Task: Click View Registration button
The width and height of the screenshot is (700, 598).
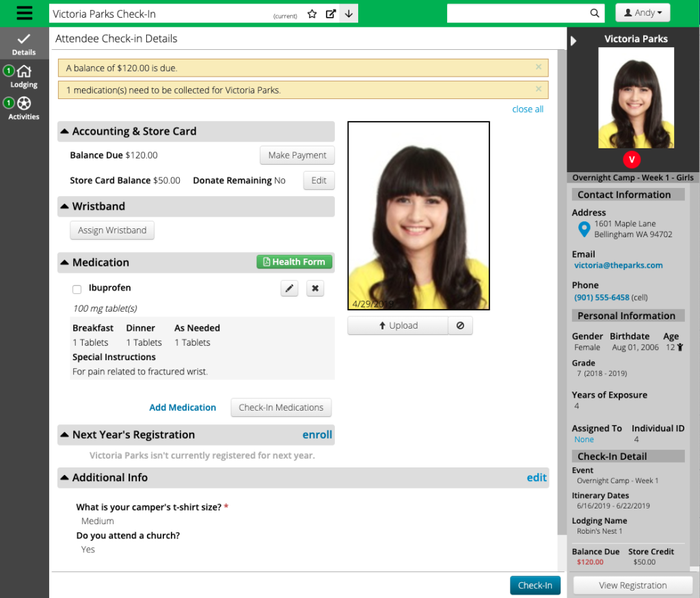Action: click(x=632, y=586)
